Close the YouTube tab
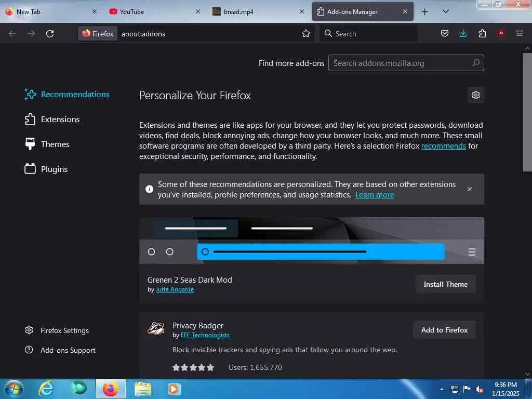 [198, 12]
